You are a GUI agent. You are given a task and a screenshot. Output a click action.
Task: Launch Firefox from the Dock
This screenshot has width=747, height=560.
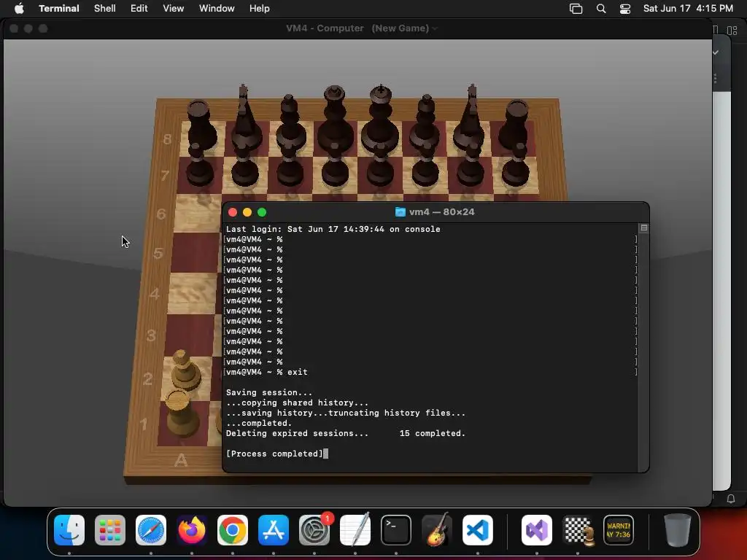click(192, 529)
